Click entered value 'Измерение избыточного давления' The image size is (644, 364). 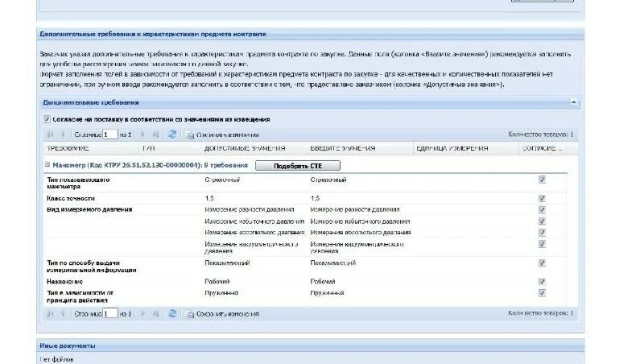360,221
